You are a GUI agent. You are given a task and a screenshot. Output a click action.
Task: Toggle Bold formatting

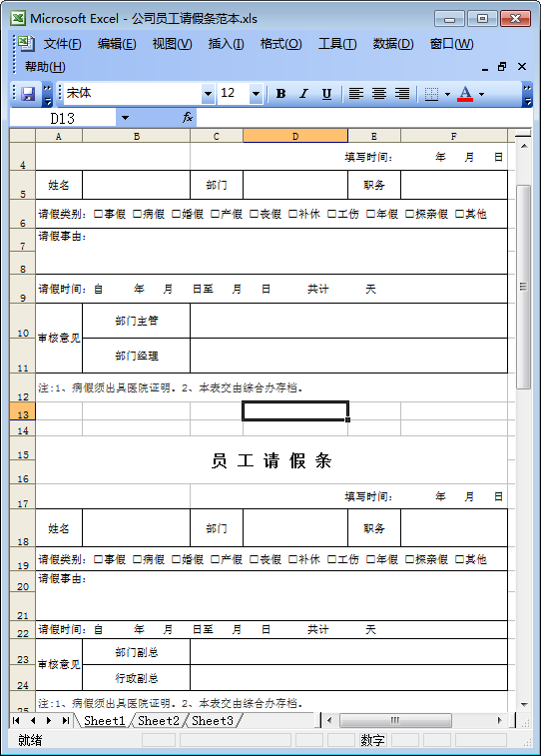click(280, 94)
